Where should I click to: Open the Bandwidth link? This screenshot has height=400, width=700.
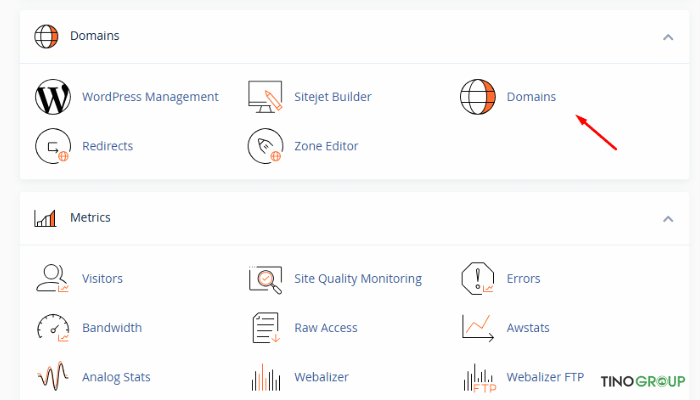click(112, 328)
